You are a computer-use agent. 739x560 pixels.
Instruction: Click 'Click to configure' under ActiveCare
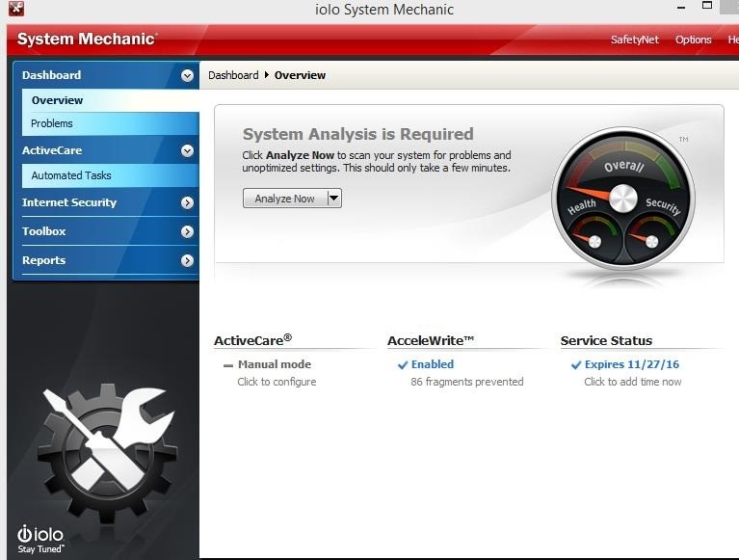277,382
